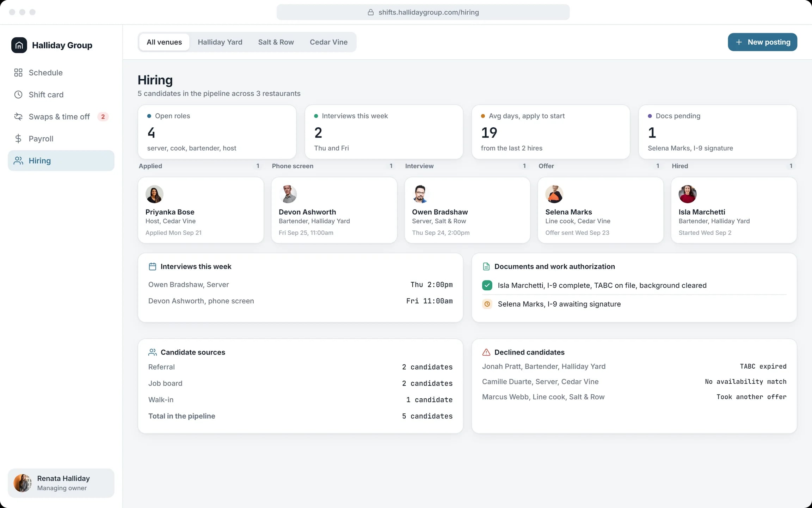The image size is (812, 508).
Task: Click the document icon beside Documents and work authorization
Action: pos(486,267)
